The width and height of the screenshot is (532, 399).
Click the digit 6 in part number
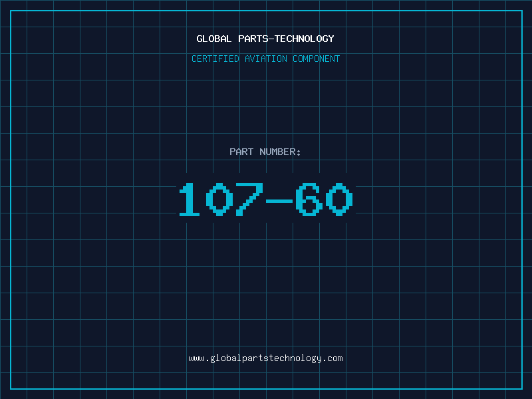[x=309, y=199]
